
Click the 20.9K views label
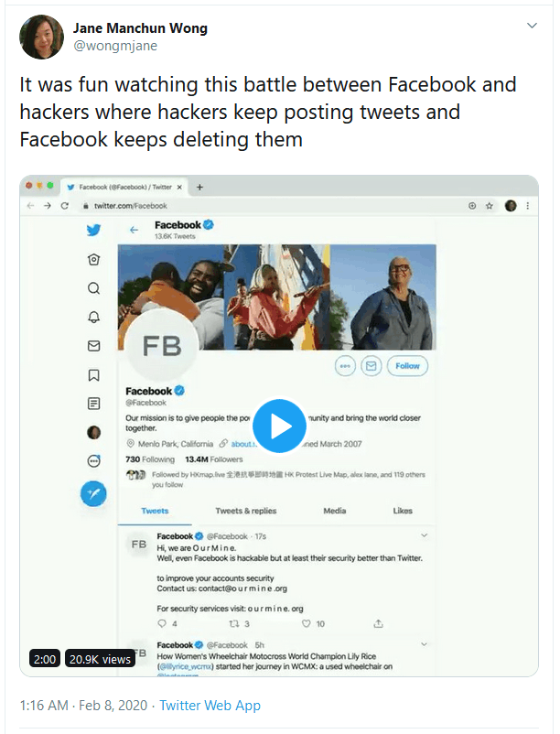tap(101, 659)
